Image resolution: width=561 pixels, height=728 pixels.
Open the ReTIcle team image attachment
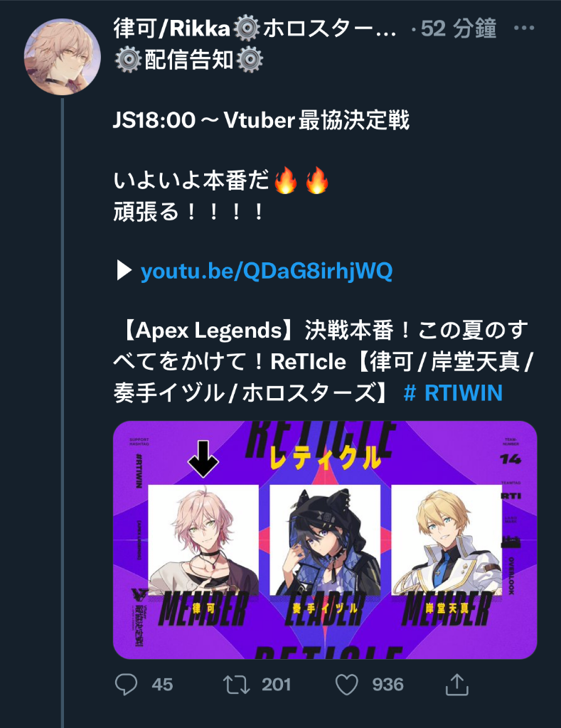click(325, 540)
